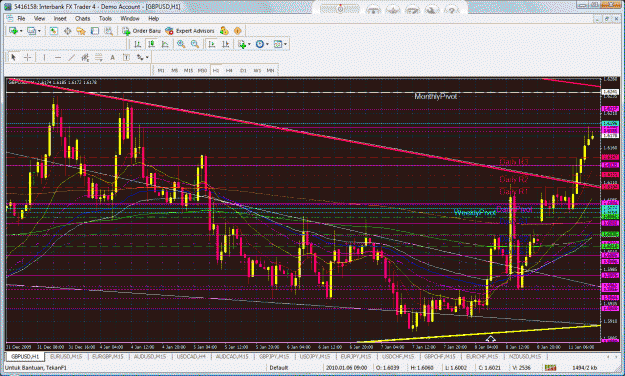Switch chart to line chart view
Screen dimensions: 625x376
point(165,44)
